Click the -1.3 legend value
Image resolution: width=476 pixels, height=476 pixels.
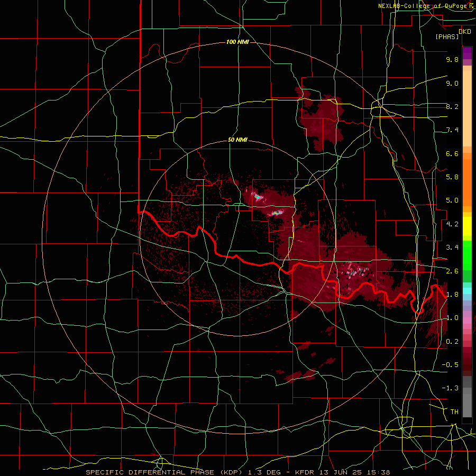click(450, 388)
